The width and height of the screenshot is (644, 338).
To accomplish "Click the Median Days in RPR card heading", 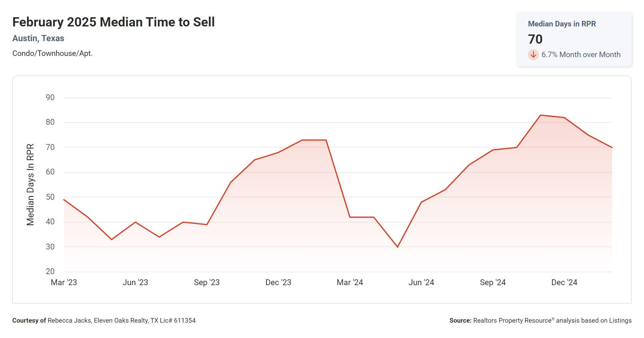I will point(562,24).
